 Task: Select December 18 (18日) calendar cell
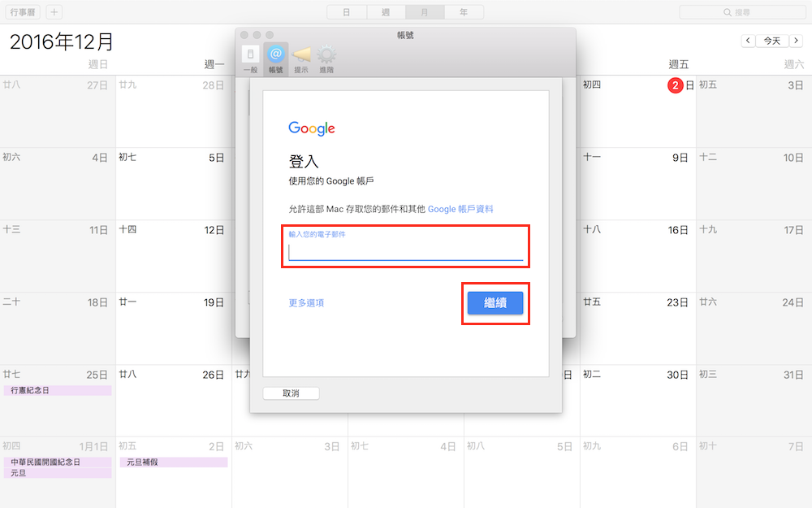pos(58,328)
